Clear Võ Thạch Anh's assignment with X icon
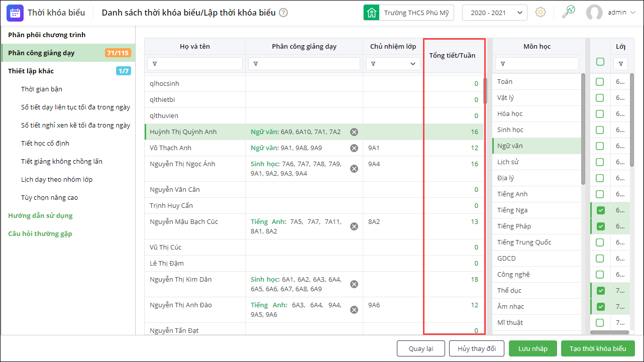Viewport: 644px width, 362px height. click(354, 148)
